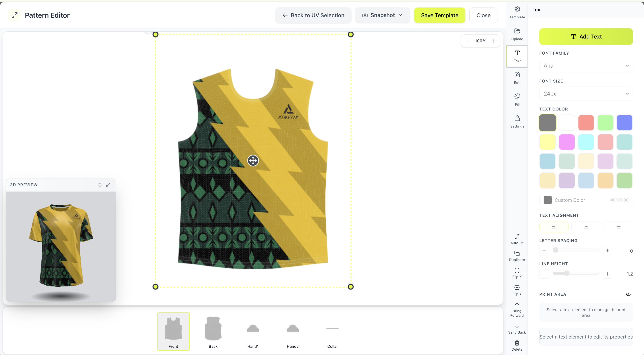Send the element backward with Send Back
The width and height of the screenshot is (644, 355).
coord(517,329)
